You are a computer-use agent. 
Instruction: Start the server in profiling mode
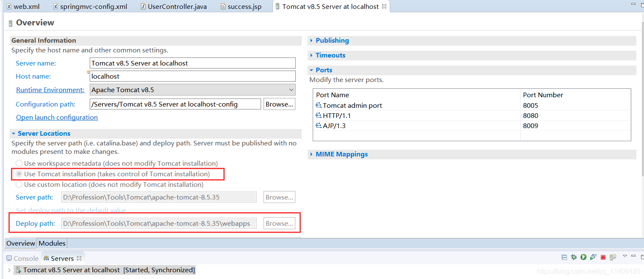[x=593, y=257]
